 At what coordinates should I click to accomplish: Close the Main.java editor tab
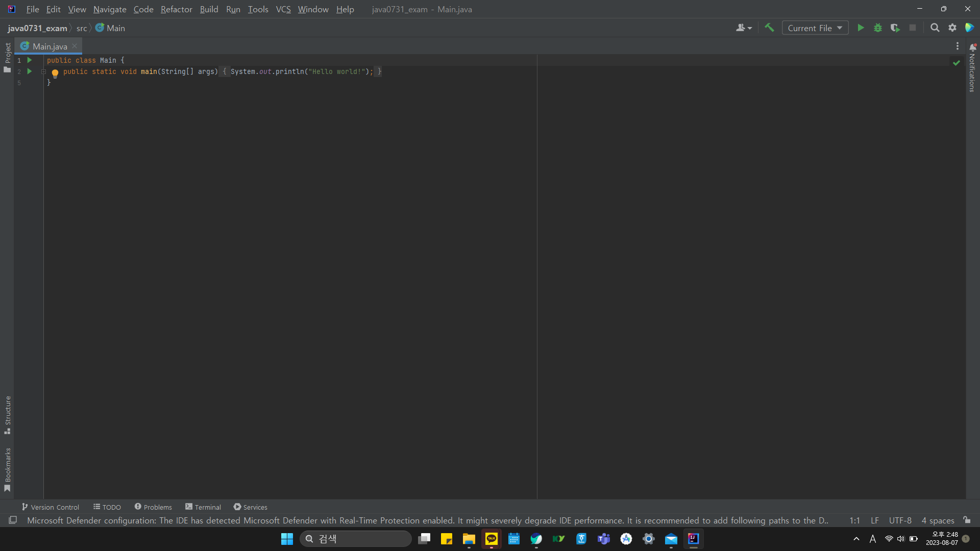(75, 46)
